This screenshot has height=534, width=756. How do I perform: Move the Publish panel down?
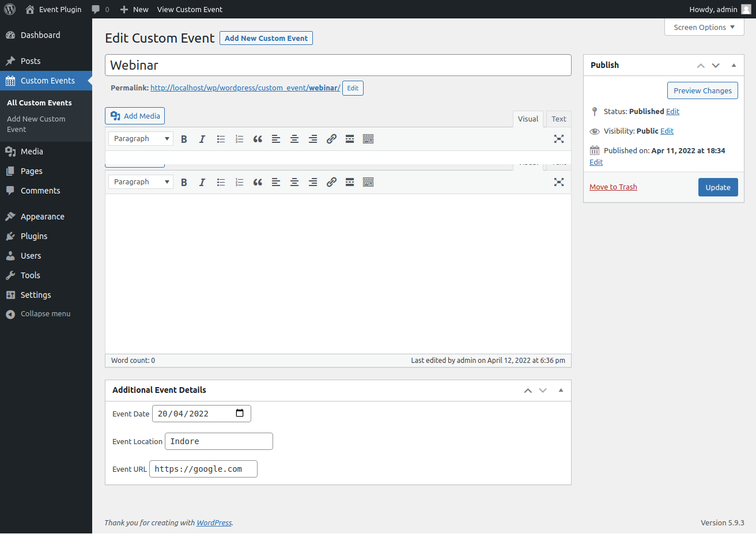[x=716, y=65]
